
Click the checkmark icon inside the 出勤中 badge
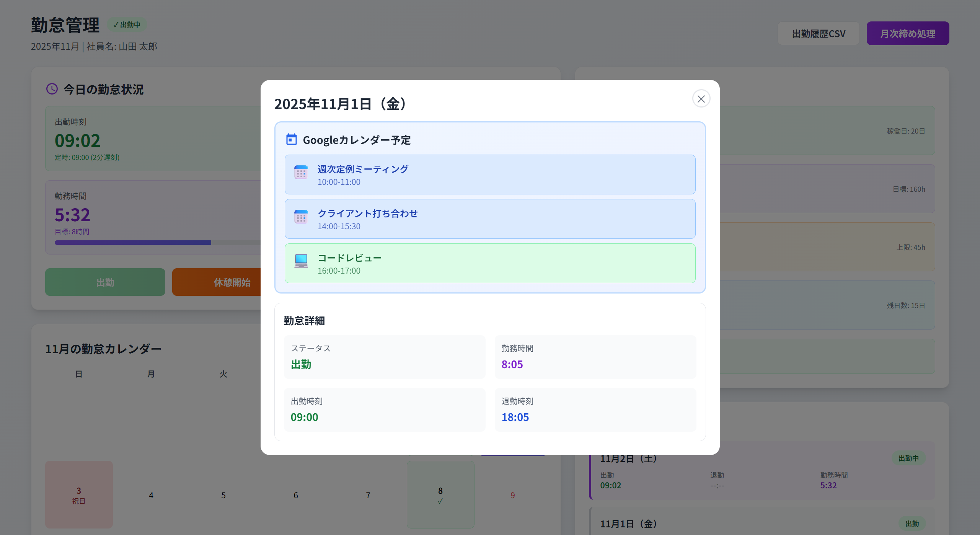(x=116, y=24)
